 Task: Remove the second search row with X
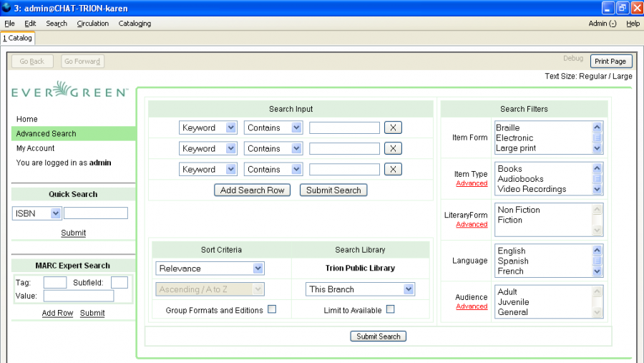(393, 149)
